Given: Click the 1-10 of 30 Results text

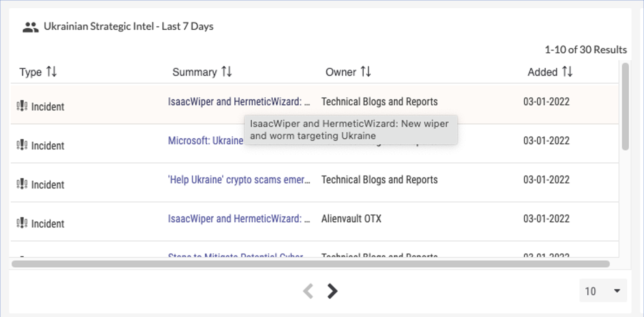Looking at the screenshot, I should 586,50.
